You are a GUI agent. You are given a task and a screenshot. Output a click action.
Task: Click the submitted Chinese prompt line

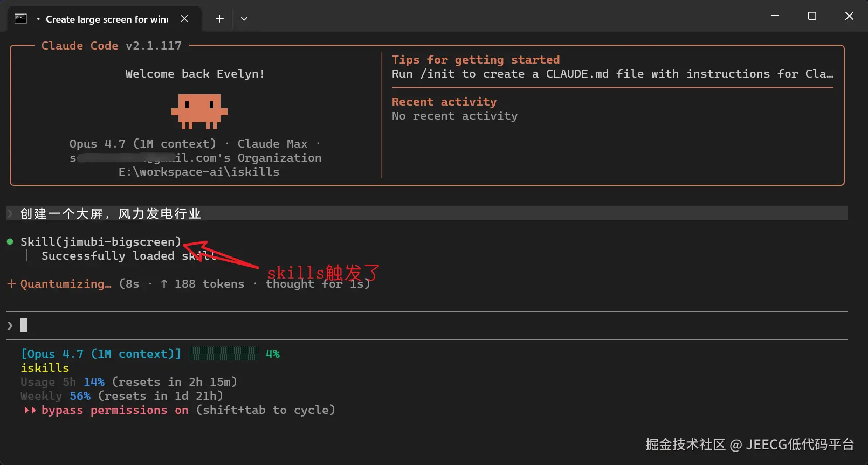tap(427, 214)
